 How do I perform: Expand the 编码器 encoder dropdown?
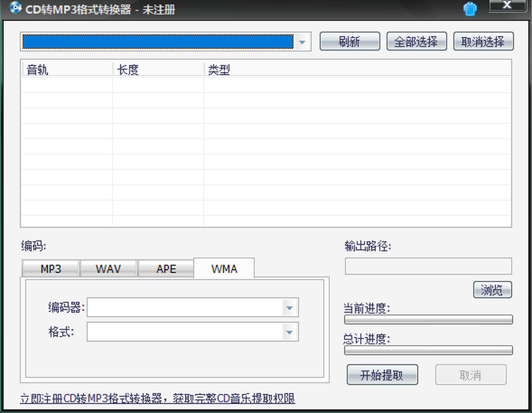tap(289, 308)
